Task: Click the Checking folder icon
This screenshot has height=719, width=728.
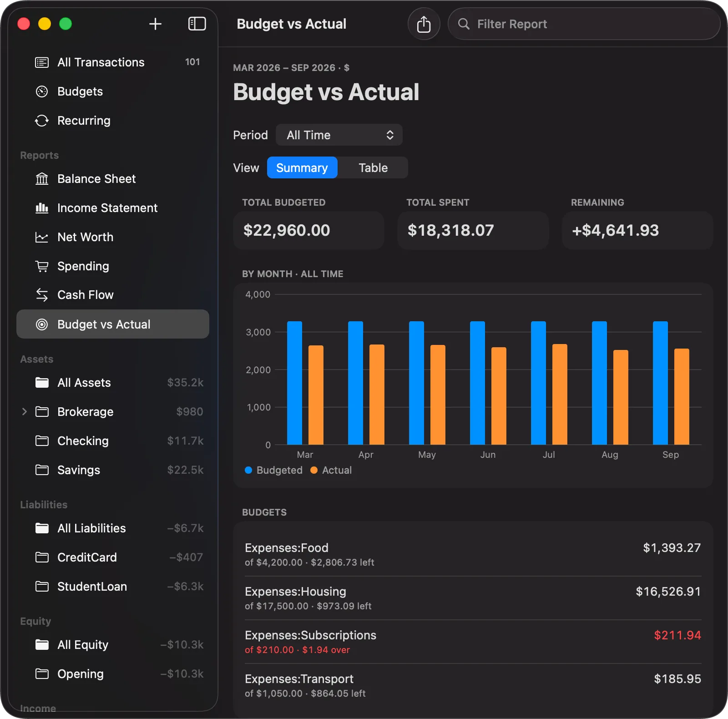Action: click(42, 441)
